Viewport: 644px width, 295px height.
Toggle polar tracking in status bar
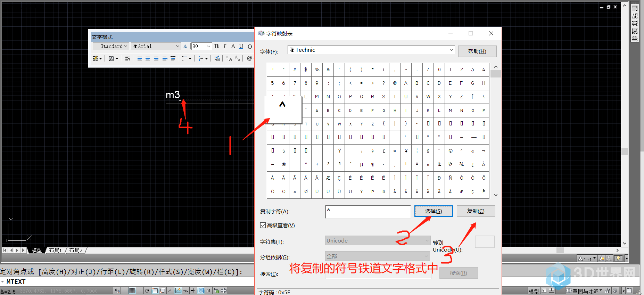click(x=147, y=291)
